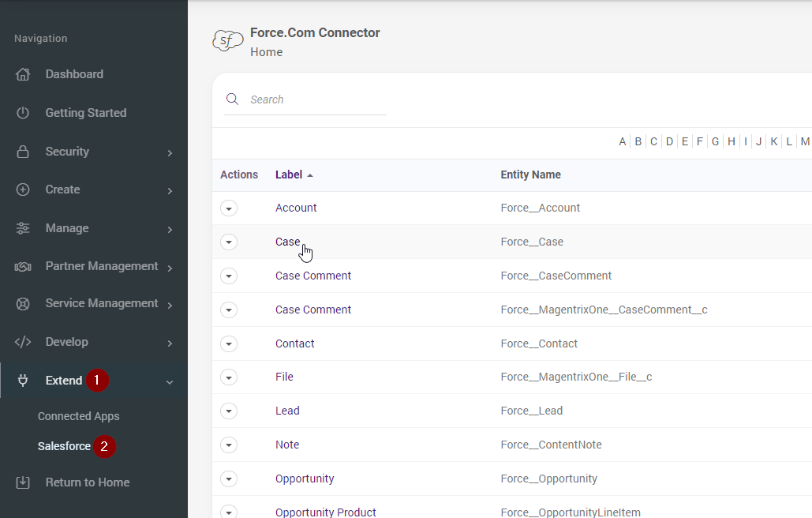Image resolution: width=812 pixels, height=518 pixels.
Task: Open the Lead entity link
Action: tap(287, 411)
